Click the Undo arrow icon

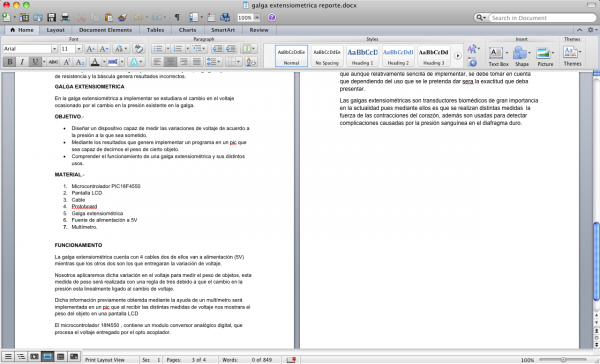click(x=139, y=17)
